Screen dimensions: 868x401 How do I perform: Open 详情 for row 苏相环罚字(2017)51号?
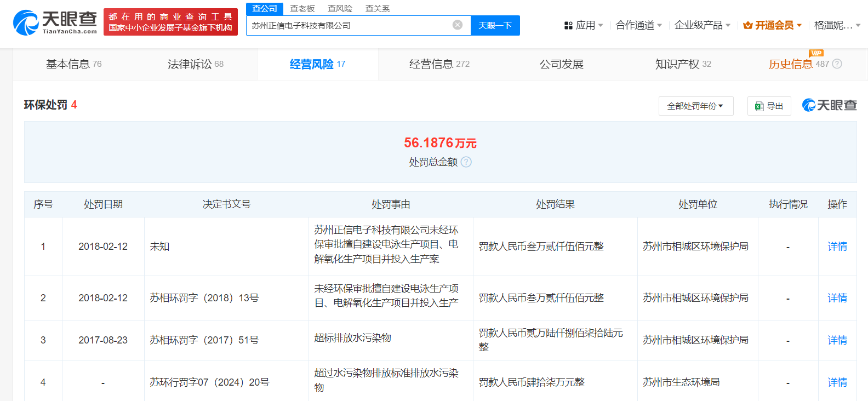point(837,340)
